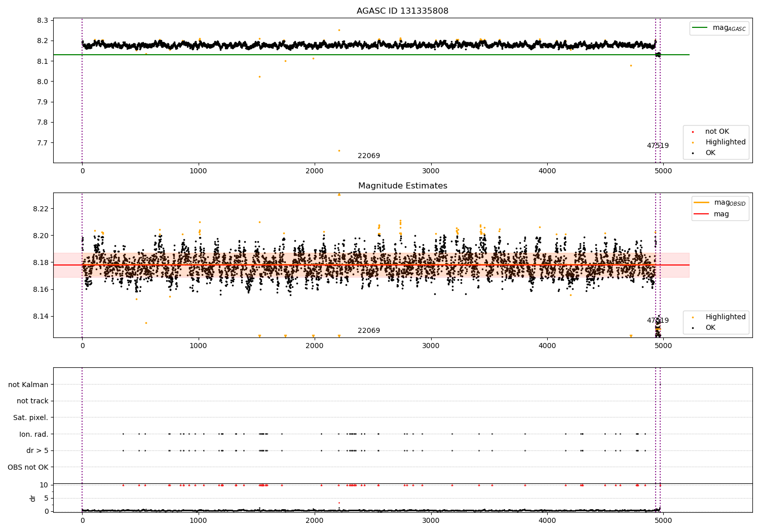This screenshot has height=532, width=760.
Task: Click the orange line swatch beside mag OBSID
Action: pos(702,203)
